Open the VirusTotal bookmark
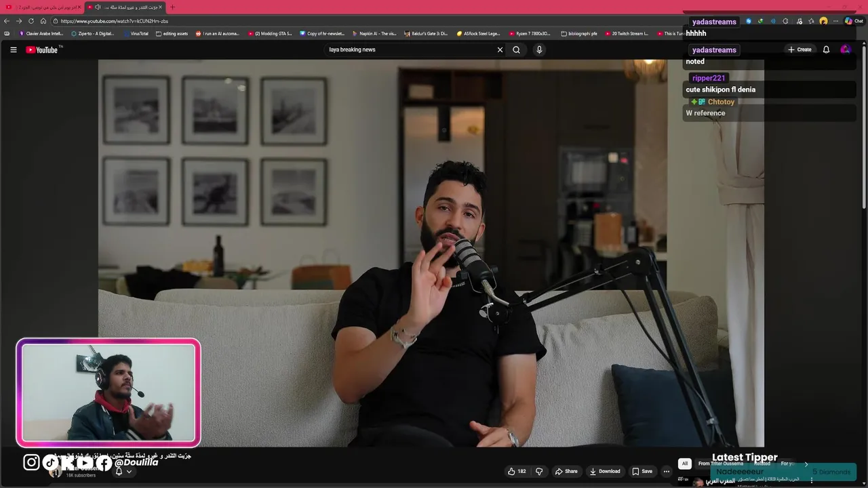The width and height of the screenshot is (868, 488). click(x=136, y=33)
